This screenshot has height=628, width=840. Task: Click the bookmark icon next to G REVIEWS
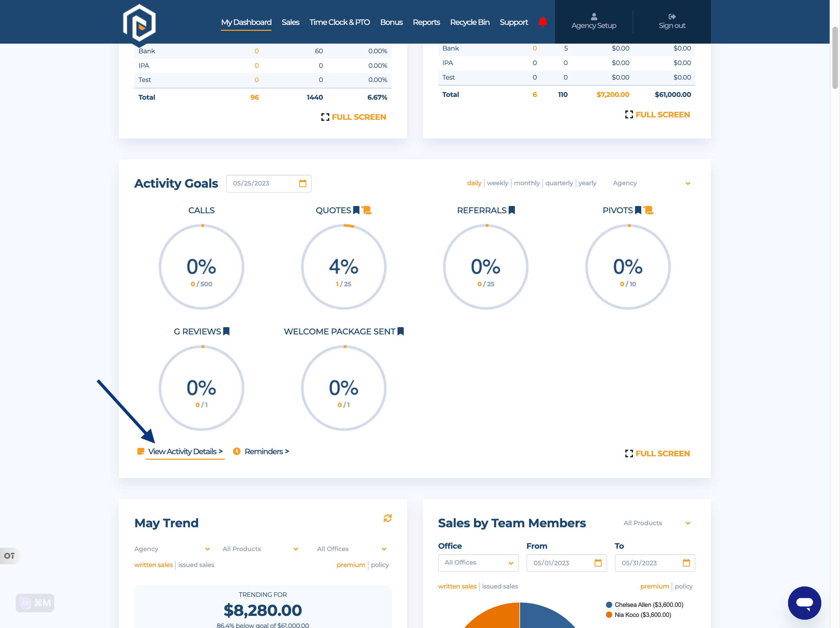[x=226, y=331]
